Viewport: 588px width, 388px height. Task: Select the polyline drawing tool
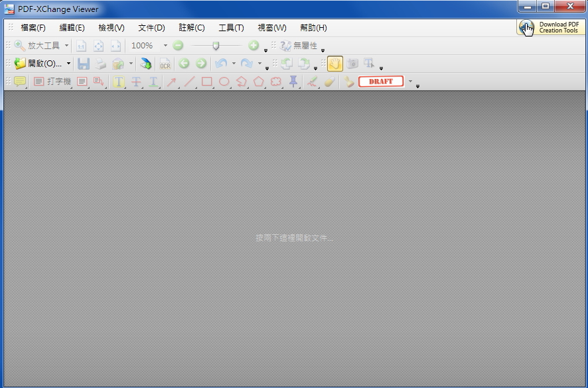[242, 82]
